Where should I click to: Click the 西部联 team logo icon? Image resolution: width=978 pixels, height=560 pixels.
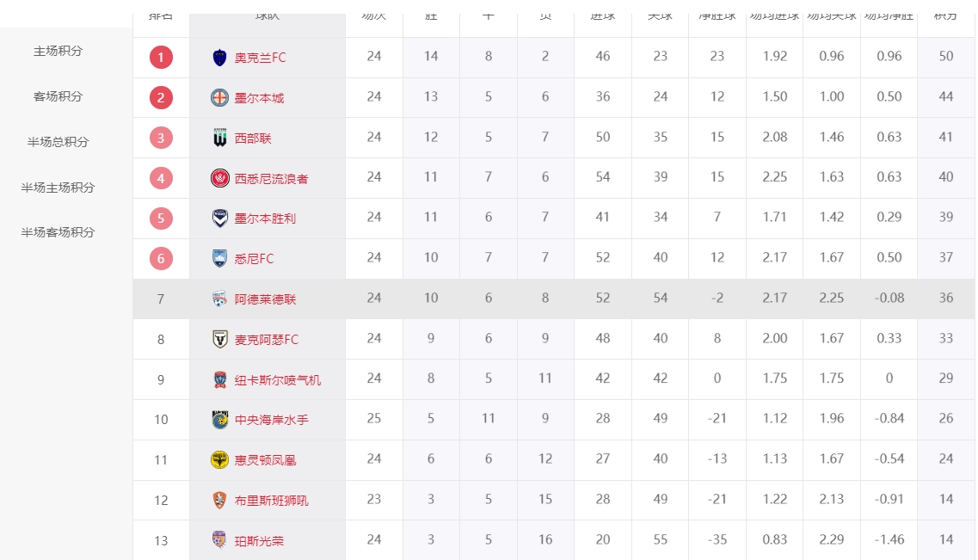pos(220,138)
